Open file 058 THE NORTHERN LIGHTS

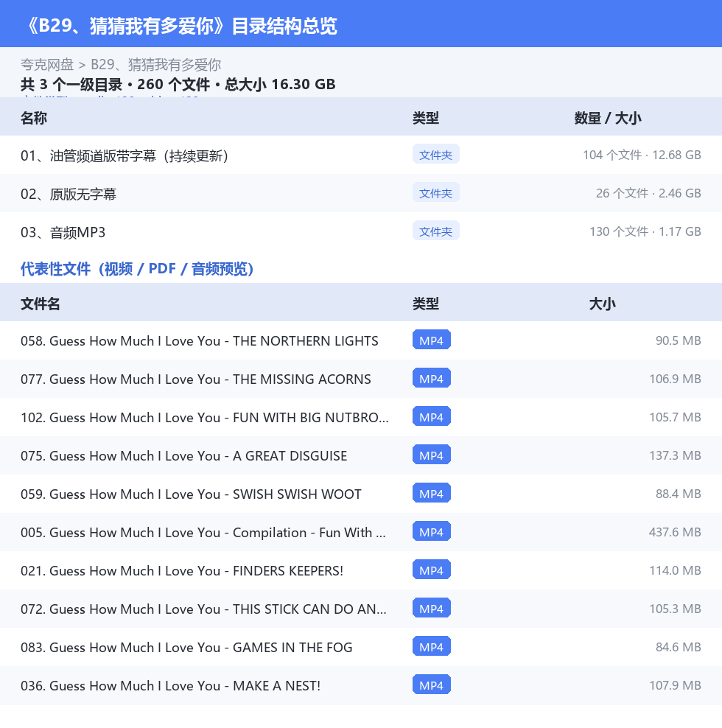(199, 340)
